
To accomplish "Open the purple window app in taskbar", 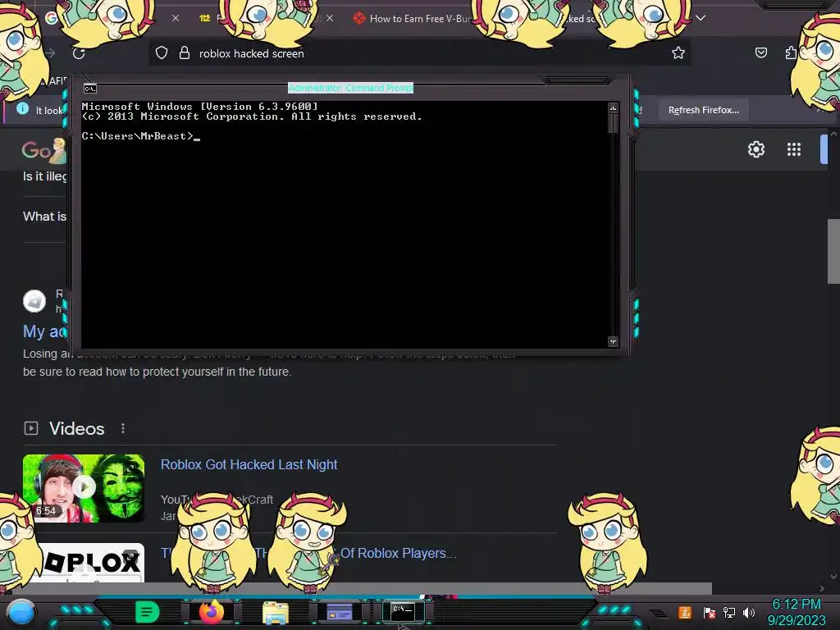I will coord(339,612).
